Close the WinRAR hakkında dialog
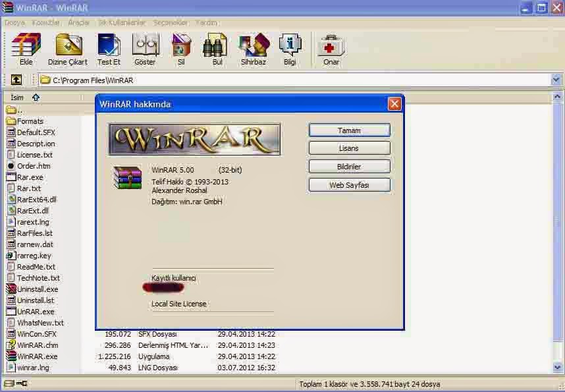The height and width of the screenshot is (392, 565). (394, 104)
